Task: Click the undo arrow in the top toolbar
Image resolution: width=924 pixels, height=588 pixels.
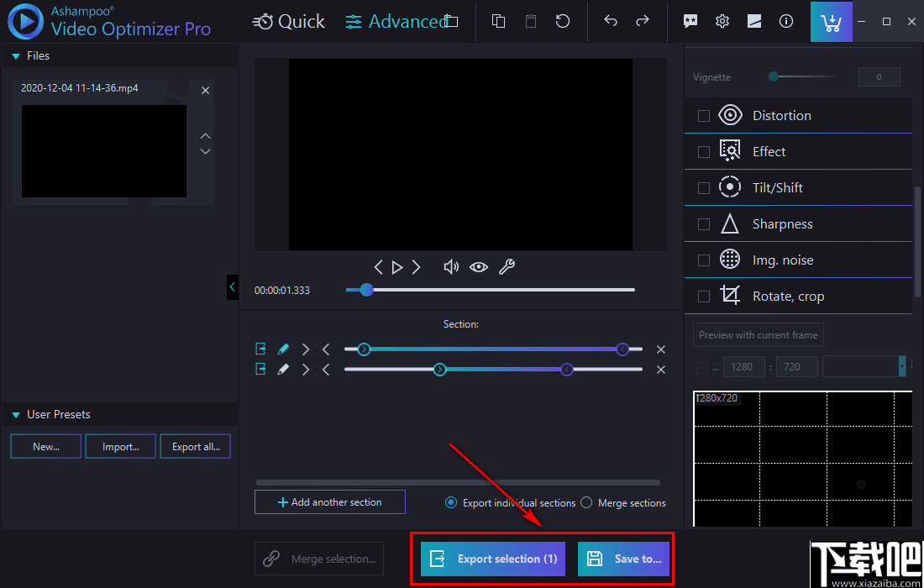Action: click(x=611, y=21)
